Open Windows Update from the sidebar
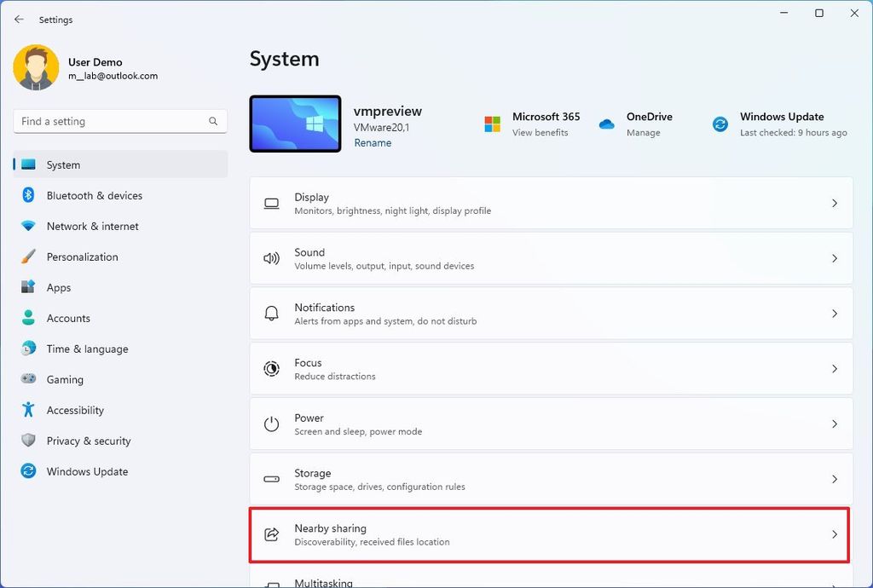The height and width of the screenshot is (588, 873). coord(86,471)
